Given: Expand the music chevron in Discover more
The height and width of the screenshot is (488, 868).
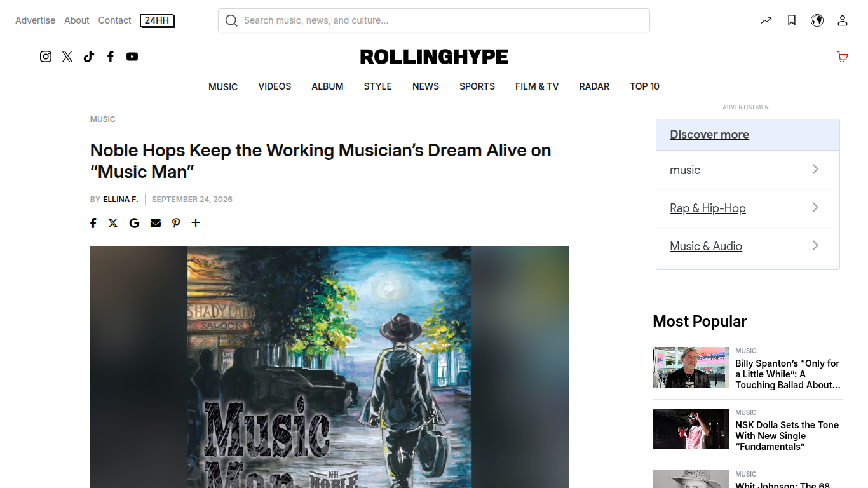Looking at the screenshot, I should (815, 169).
